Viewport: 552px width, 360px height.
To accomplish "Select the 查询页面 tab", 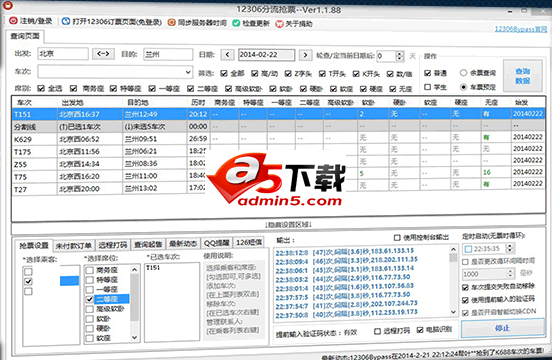I will (x=25, y=36).
